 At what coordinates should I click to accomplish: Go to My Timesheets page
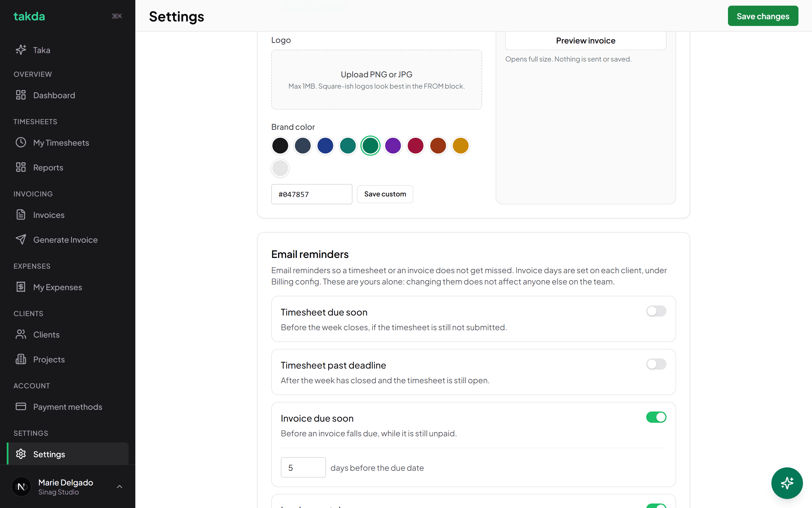click(68, 143)
